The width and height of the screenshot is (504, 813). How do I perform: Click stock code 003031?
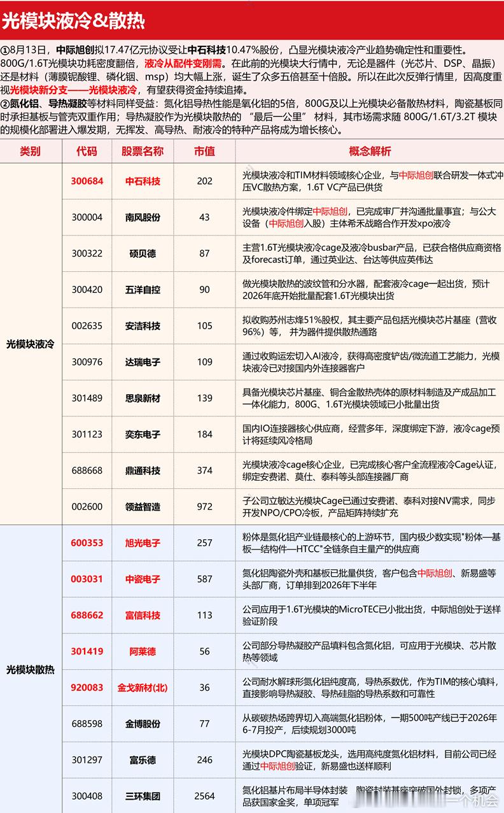coord(87,579)
